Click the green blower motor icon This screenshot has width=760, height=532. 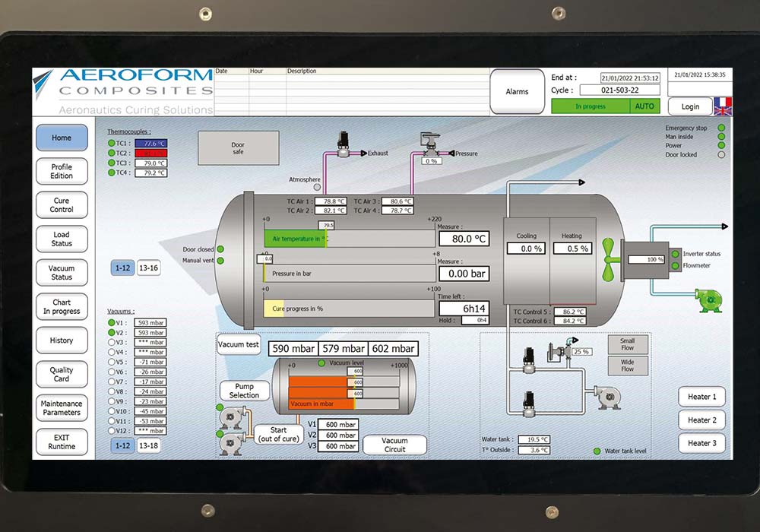[x=711, y=299]
